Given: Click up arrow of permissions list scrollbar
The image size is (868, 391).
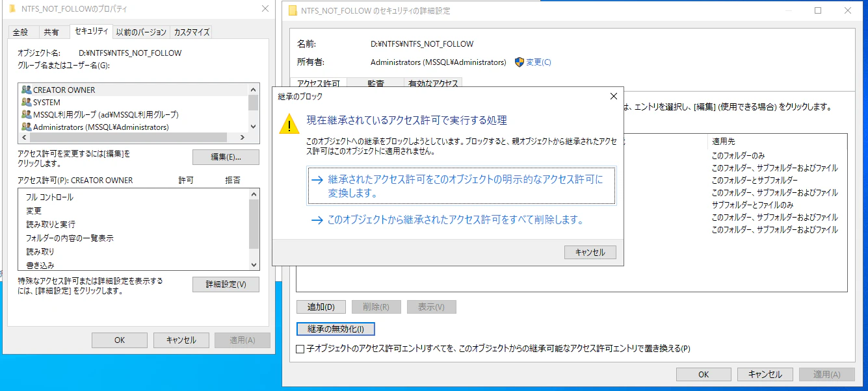Looking at the screenshot, I should tap(254, 194).
